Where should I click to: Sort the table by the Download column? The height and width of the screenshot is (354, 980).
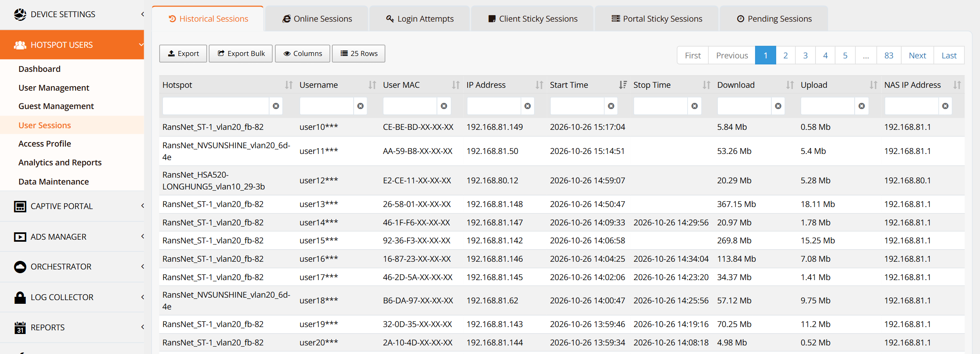(x=790, y=85)
